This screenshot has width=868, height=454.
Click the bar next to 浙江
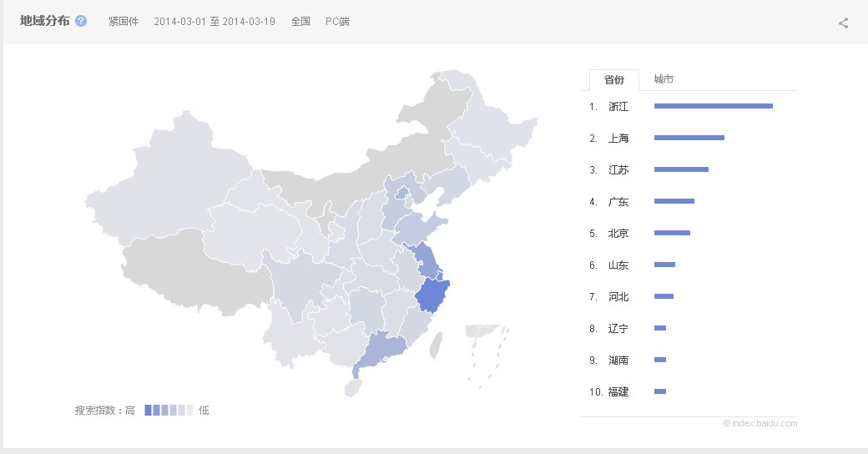click(714, 106)
